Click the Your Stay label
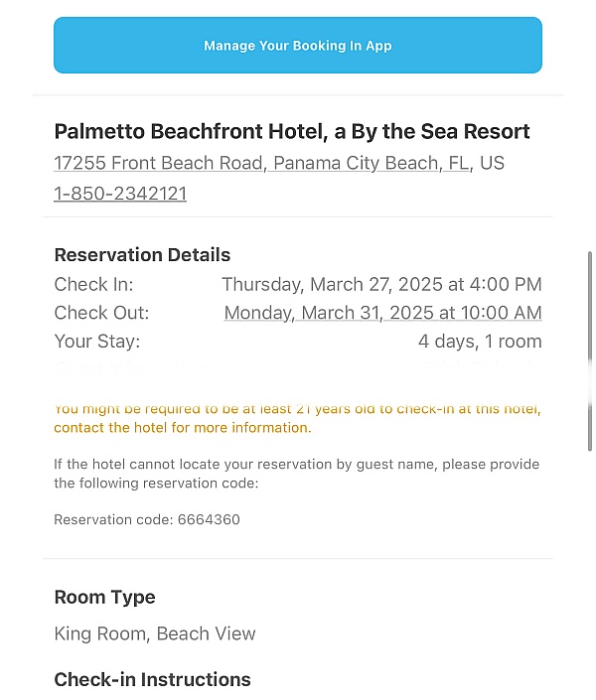The height and width of the screenshot is (700, 596). (97, 342)
